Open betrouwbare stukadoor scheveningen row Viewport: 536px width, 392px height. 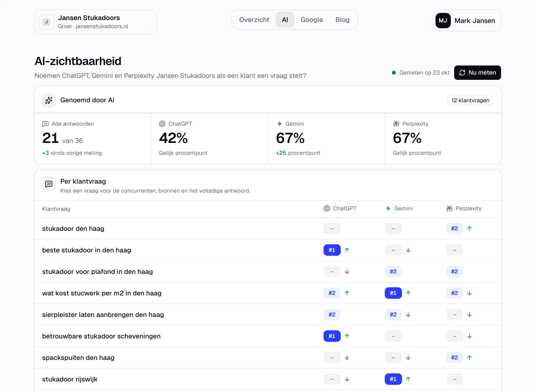click(268, 336)
